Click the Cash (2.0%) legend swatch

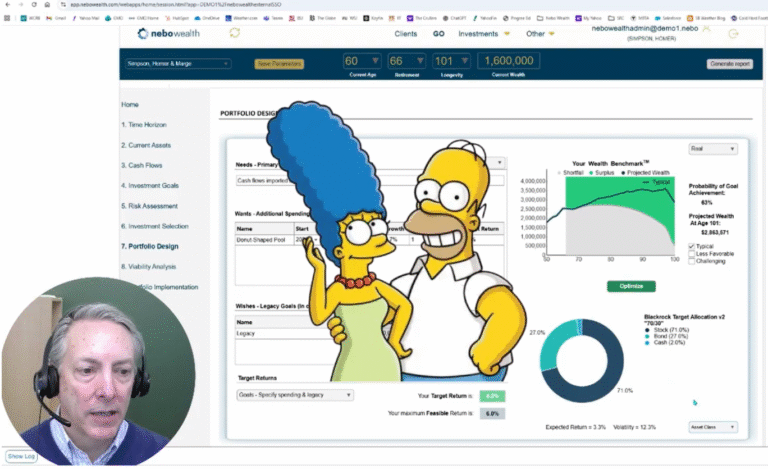click(x=647, y=343)
